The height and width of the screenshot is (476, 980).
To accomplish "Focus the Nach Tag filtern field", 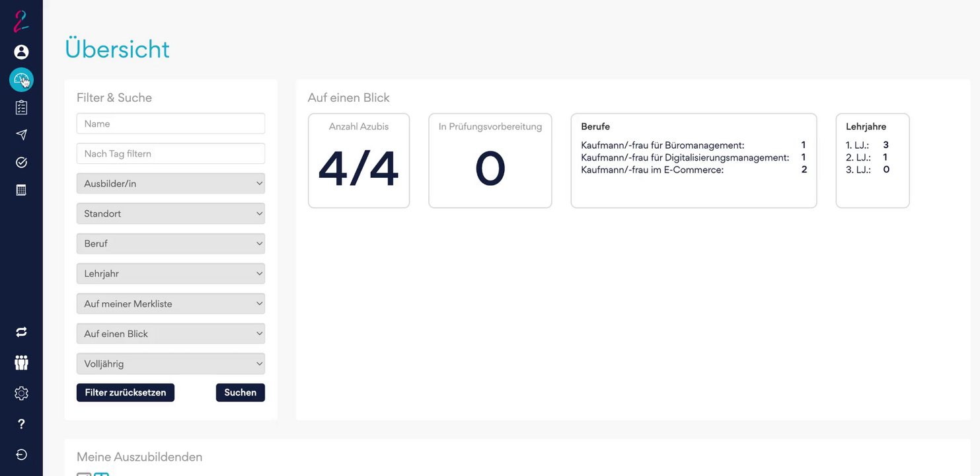I will click(x=170, y=153).
